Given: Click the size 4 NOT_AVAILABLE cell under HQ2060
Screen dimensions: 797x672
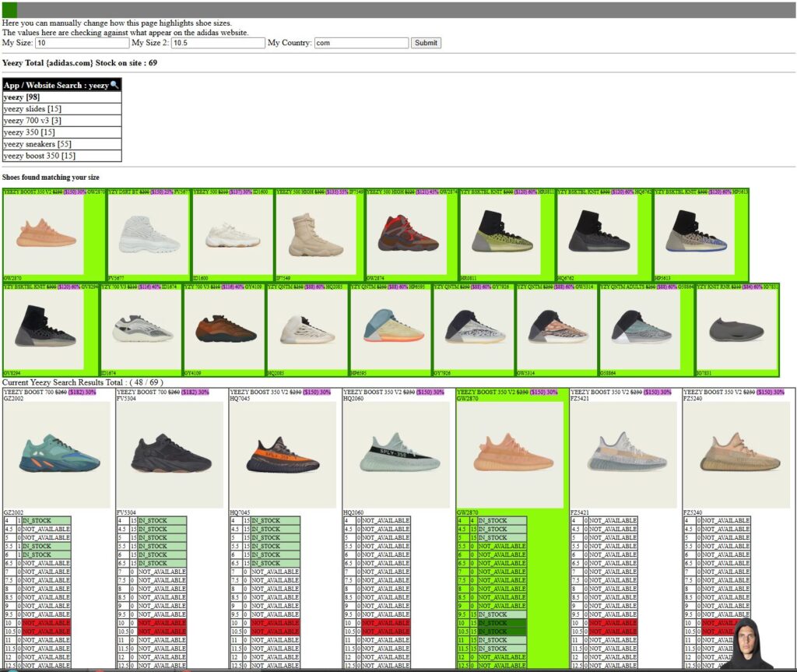Looking at the screenshot, I should click(x=386, y=520).
